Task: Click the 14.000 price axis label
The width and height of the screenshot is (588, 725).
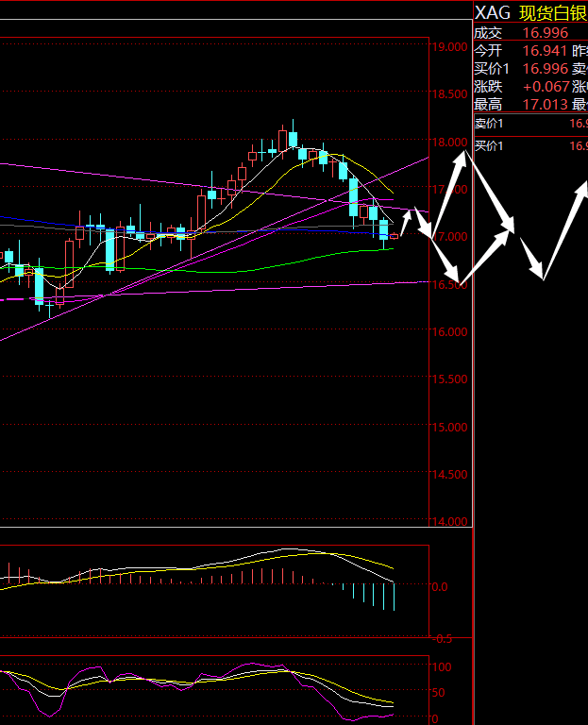Action: tap(450, 521)
